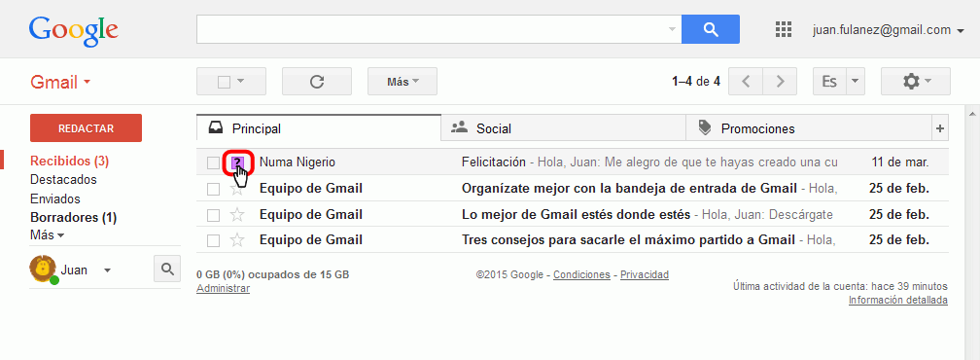
Task: Open Juan's chat status dropdown arrow
Action: (108, 270)
